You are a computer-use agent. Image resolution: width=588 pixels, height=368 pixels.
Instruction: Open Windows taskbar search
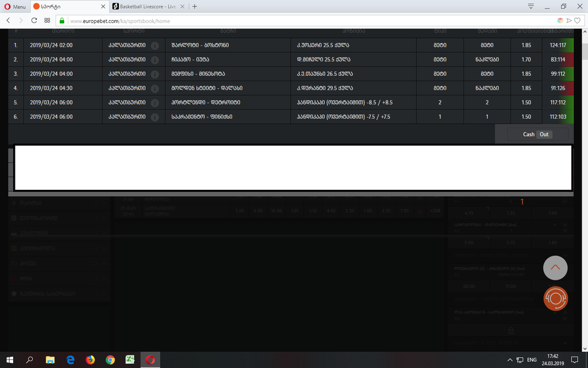pos(29,360)
